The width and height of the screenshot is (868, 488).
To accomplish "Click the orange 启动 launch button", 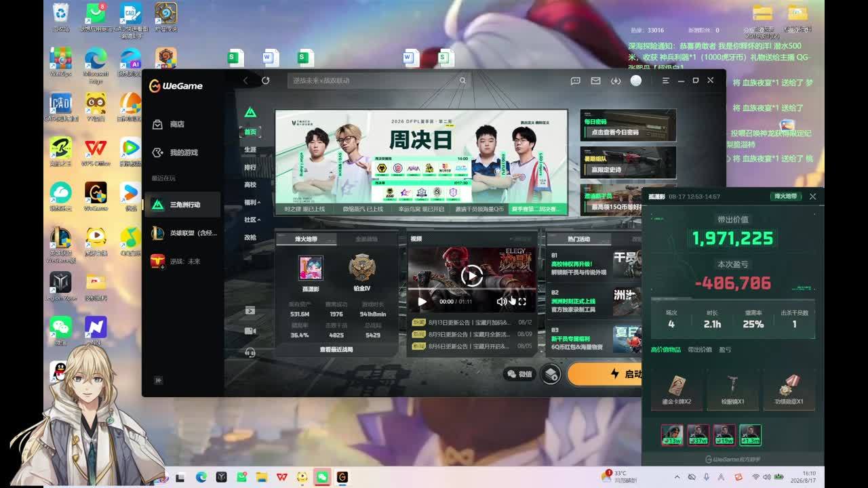I will [605, 374].
